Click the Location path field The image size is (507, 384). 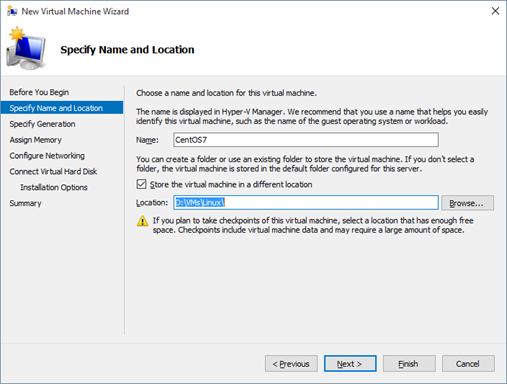click(x=306, y=202)
